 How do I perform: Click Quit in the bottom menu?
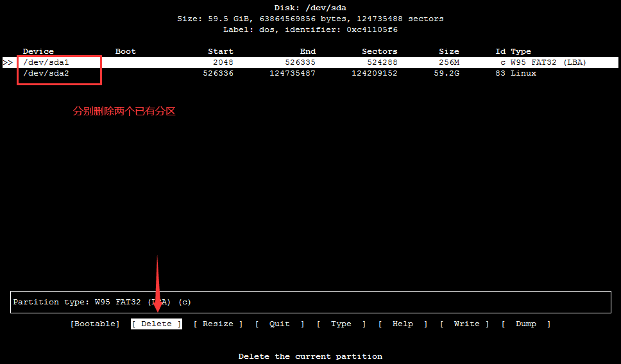[x=279, y=324]
